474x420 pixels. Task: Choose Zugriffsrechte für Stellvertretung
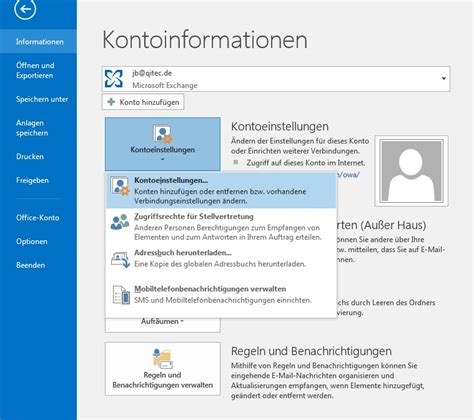[x=221, y=227]
